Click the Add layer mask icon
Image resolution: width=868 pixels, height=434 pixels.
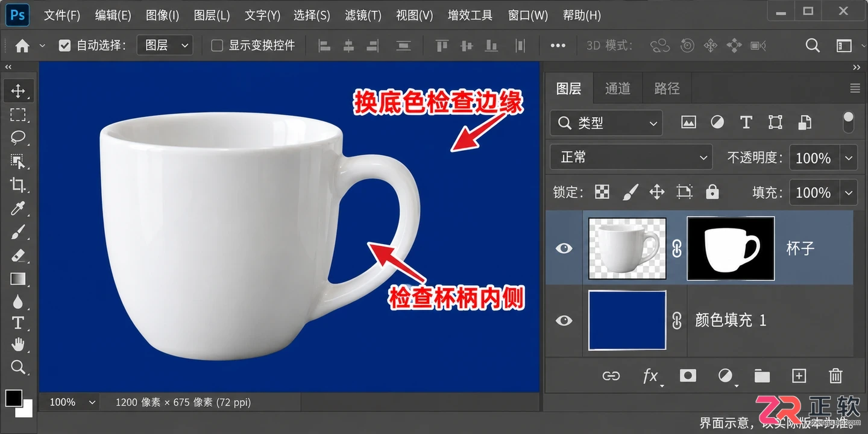pyautogui.click(x=687, y=376)
